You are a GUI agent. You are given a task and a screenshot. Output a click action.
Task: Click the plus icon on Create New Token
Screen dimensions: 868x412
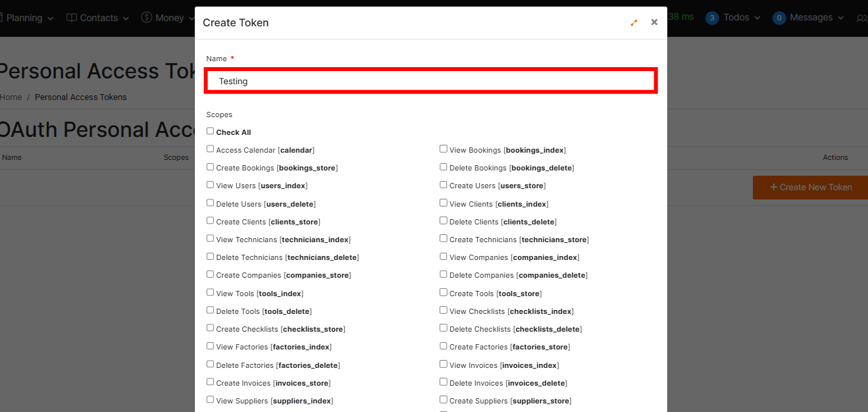pos(775,187)
